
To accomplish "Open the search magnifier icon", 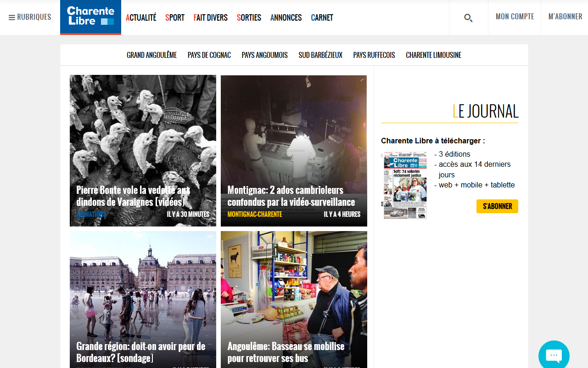I will tap(468, 18).
